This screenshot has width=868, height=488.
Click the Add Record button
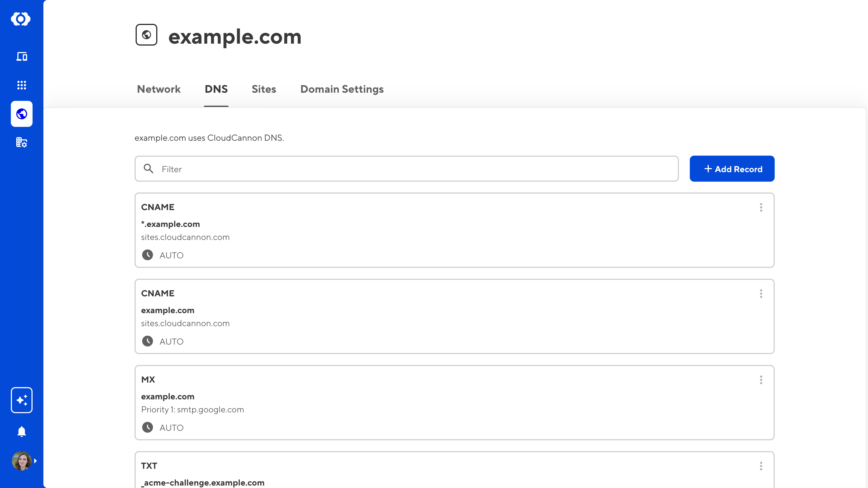(732, 169)
